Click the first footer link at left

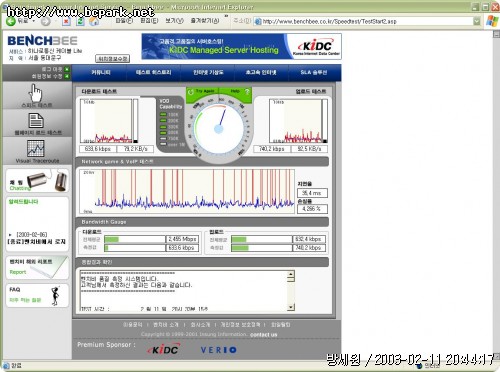tap(132, 324)
